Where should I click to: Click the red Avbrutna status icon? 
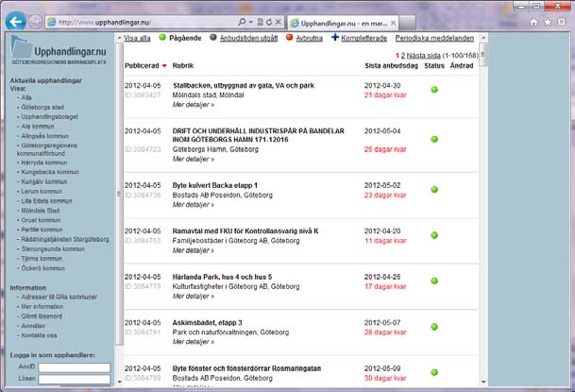click(289, 38)
